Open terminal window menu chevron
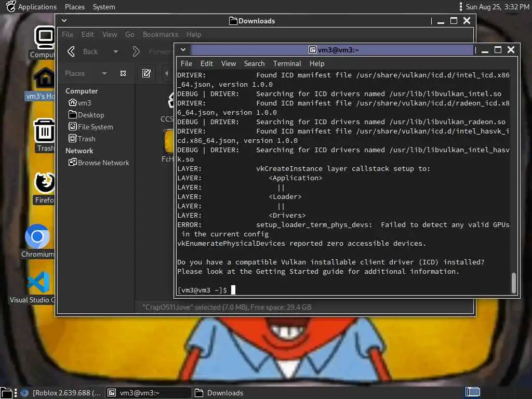 [183, 50]
